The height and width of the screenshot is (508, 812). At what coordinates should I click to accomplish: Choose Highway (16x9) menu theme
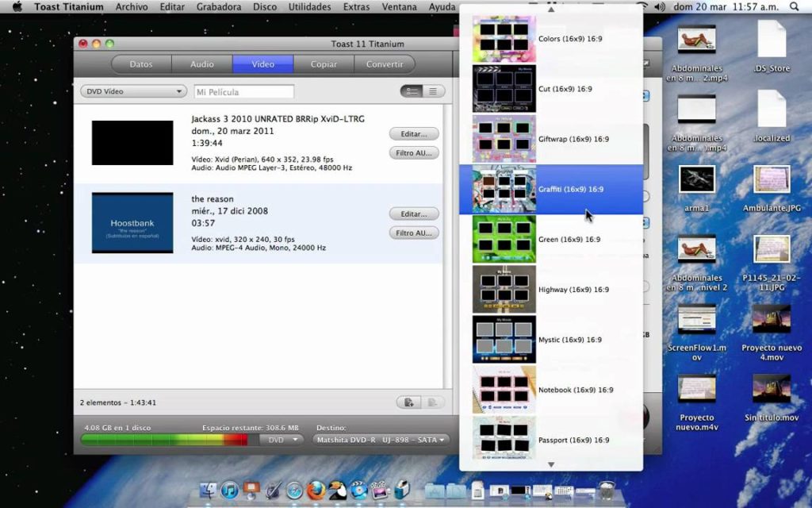(551, 289)
